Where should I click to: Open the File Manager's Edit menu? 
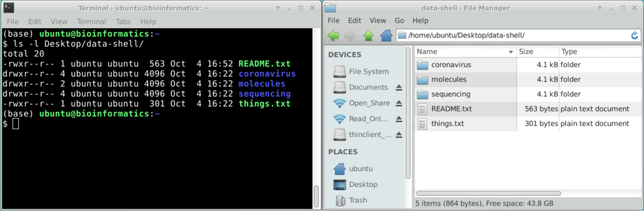[x=355, y=21]
